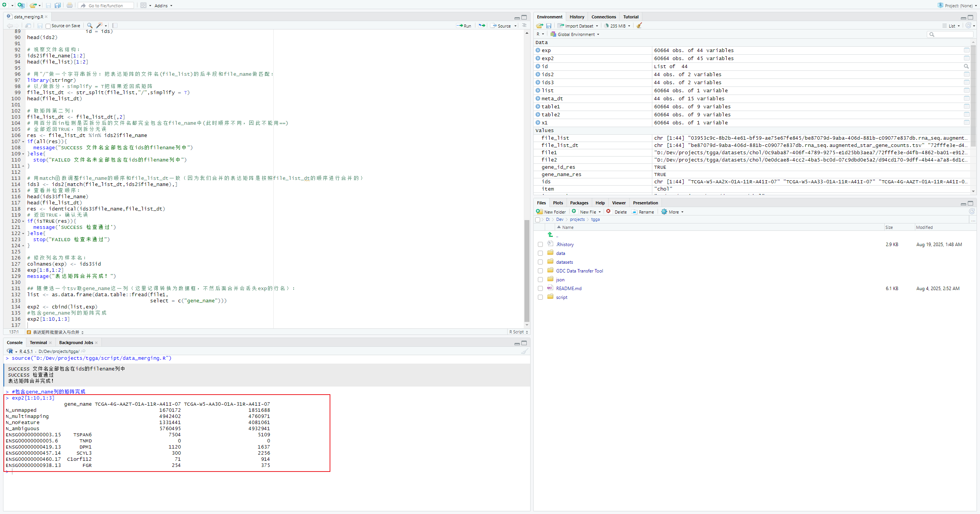Click Go to file/function field

[x=106, y=6]
